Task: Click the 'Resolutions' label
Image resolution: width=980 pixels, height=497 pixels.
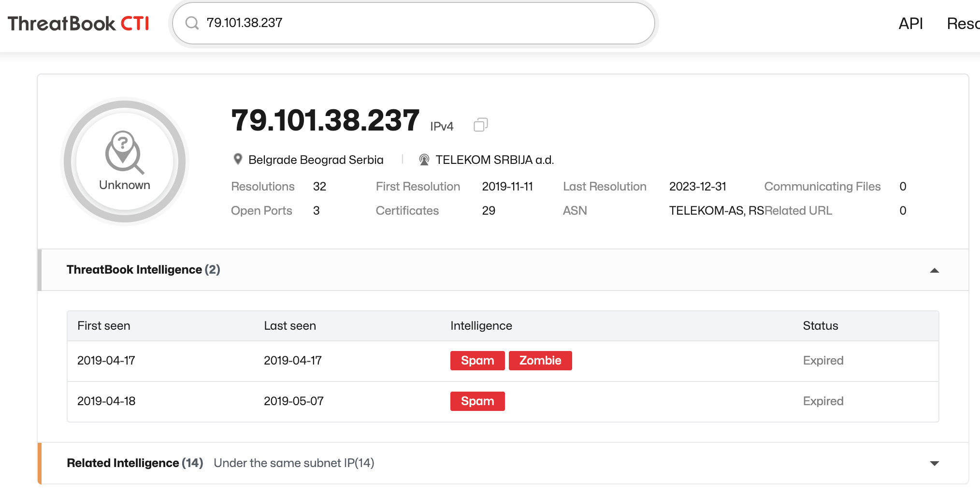Action: pyautogui.click(x=263, y=187)
